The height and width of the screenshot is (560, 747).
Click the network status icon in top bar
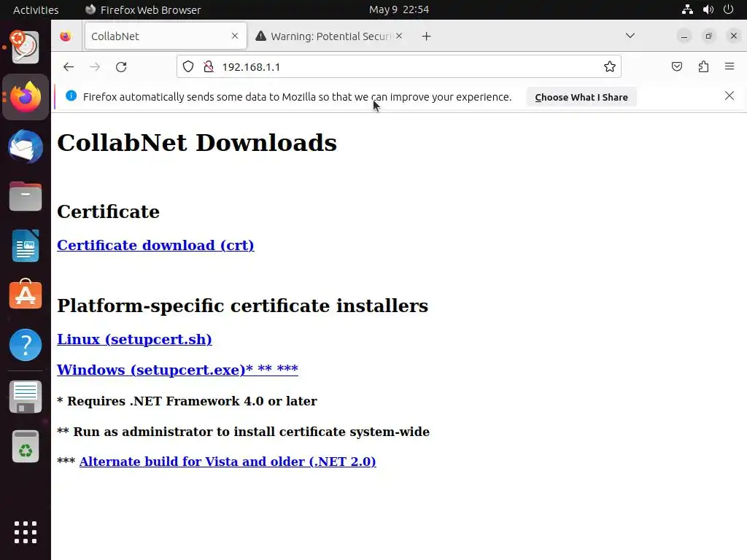coord(687,9)
